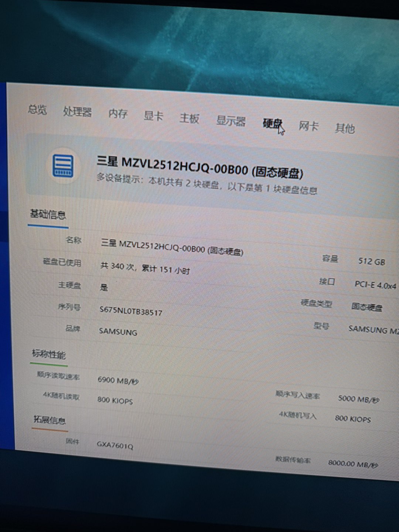The height and width of the screenshot is (532, 399).
Task: Switch to the 总览 tab
Action: tap(37, 109)
